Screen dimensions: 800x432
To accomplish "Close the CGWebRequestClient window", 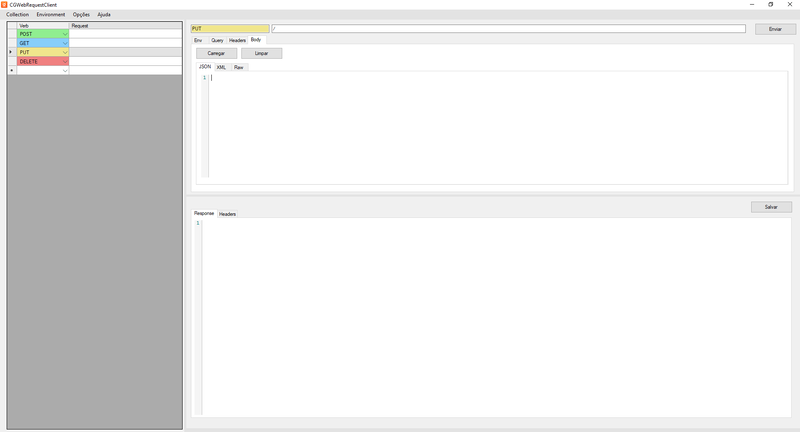I will 790,5.
